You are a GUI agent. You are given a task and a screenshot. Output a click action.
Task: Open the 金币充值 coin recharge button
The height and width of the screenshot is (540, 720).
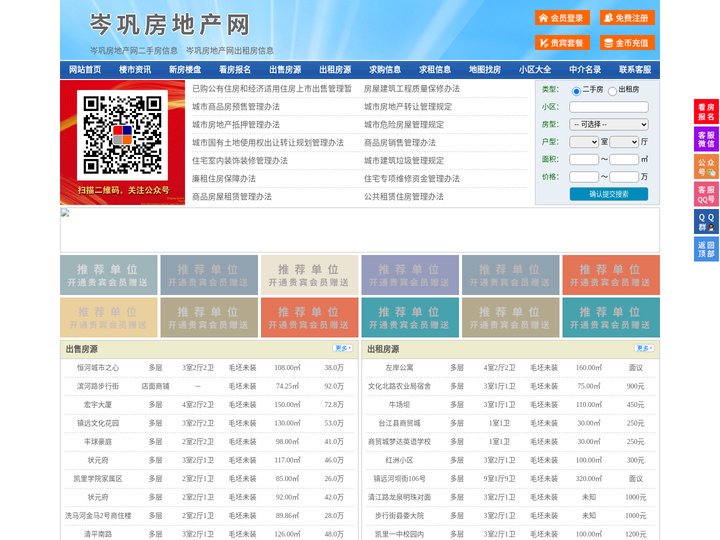tap(627, 43)
